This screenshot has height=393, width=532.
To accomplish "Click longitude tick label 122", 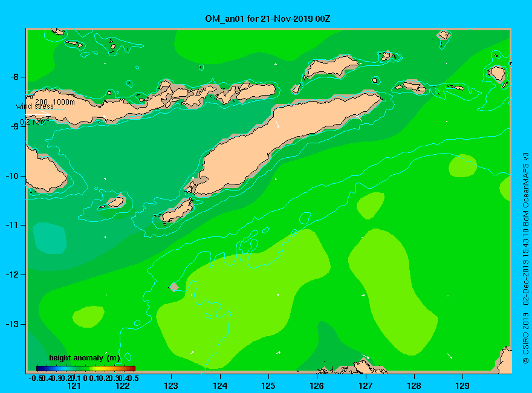I will pyautogui.click(x=123, y=386).
